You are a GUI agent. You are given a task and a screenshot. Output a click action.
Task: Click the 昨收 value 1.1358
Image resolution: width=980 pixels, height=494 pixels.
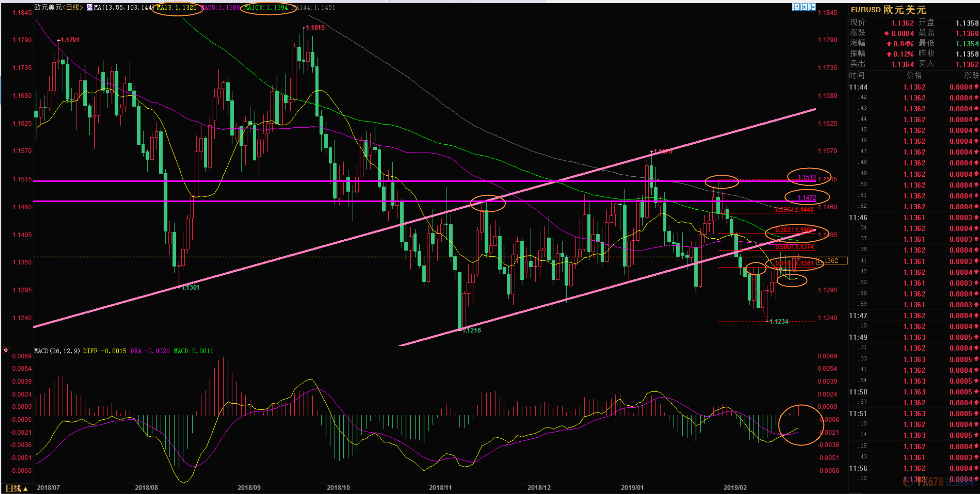coord(967,54)
